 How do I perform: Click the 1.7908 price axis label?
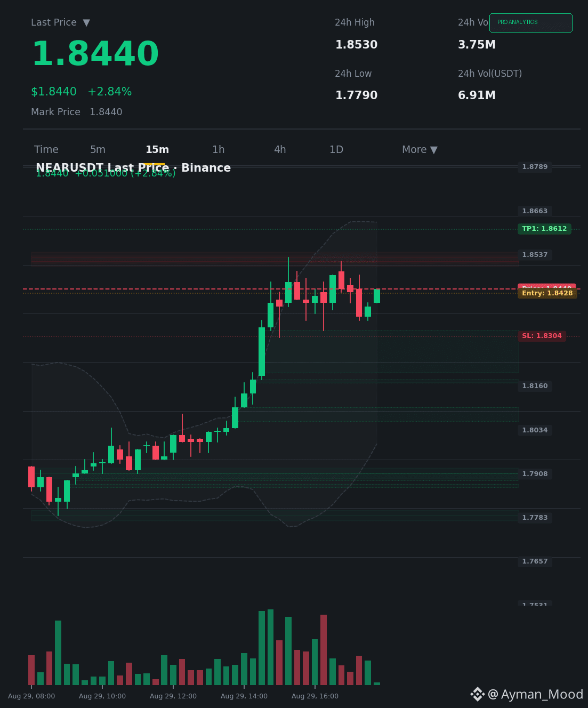(535, 474)
